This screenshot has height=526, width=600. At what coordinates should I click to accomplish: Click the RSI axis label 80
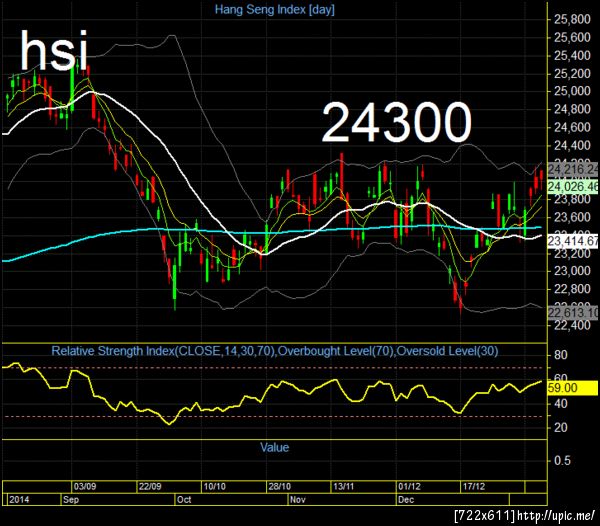tap(561, 355)
